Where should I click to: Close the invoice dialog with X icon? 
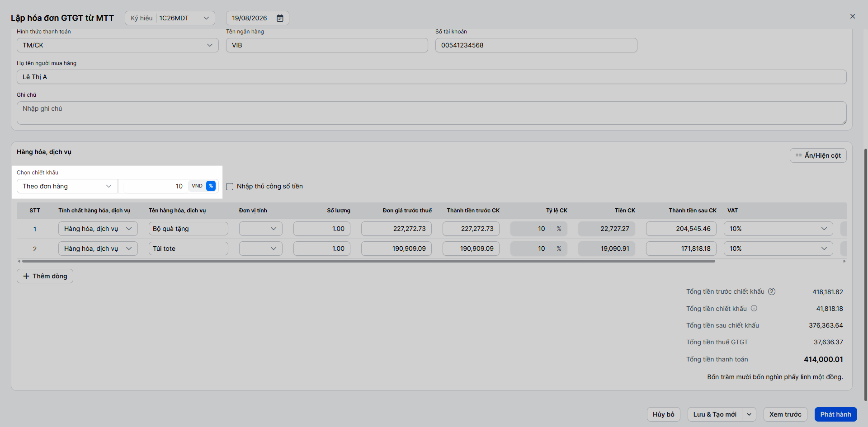(853, 16)
